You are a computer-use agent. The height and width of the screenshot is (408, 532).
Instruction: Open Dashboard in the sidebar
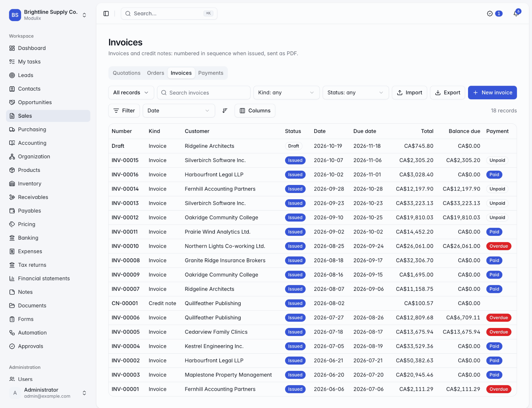(48, 48)
